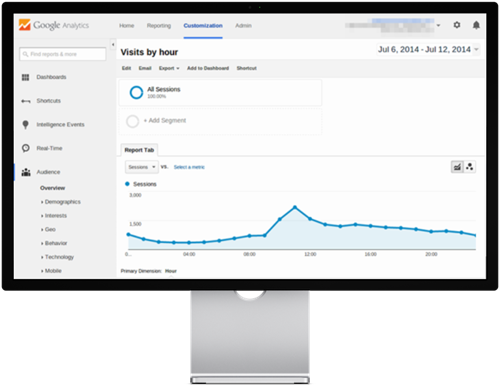Click the Real-Time clock icon
Screen dimensions: 500x386
click(x=26, y=148)
